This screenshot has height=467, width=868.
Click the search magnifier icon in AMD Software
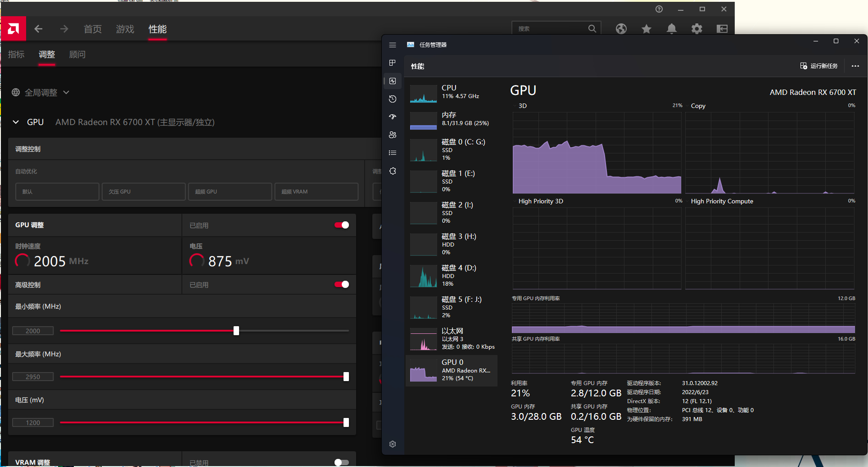point(592,28)
